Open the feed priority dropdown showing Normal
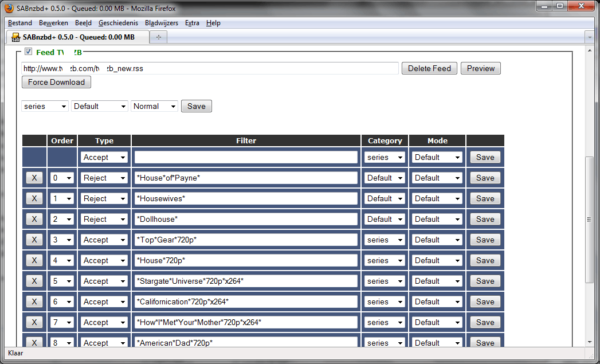600x364 pixels. coord(155,107)
